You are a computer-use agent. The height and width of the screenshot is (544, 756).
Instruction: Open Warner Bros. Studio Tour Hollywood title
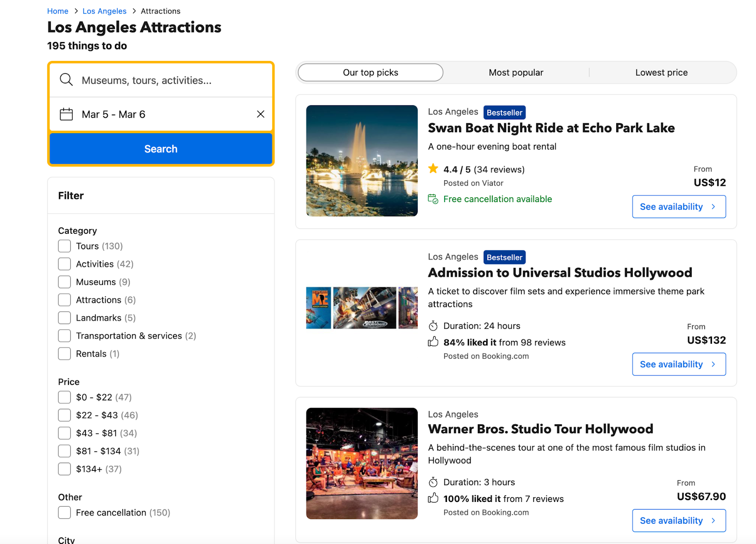(x=541, y=429)
